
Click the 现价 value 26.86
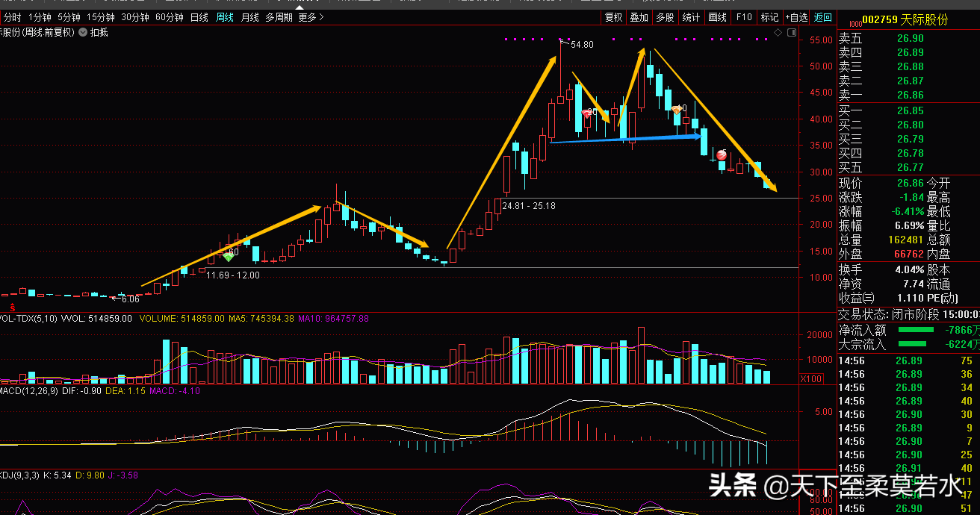click(909, 184)
